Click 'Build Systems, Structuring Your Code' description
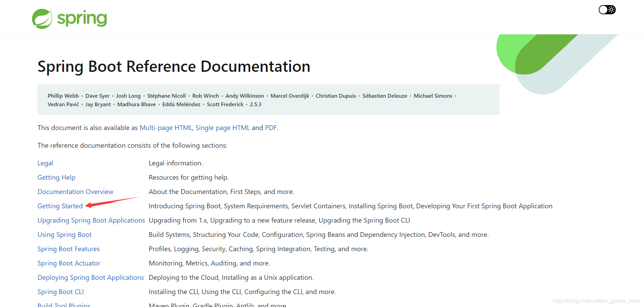644x307 pixels. [319, 235]
